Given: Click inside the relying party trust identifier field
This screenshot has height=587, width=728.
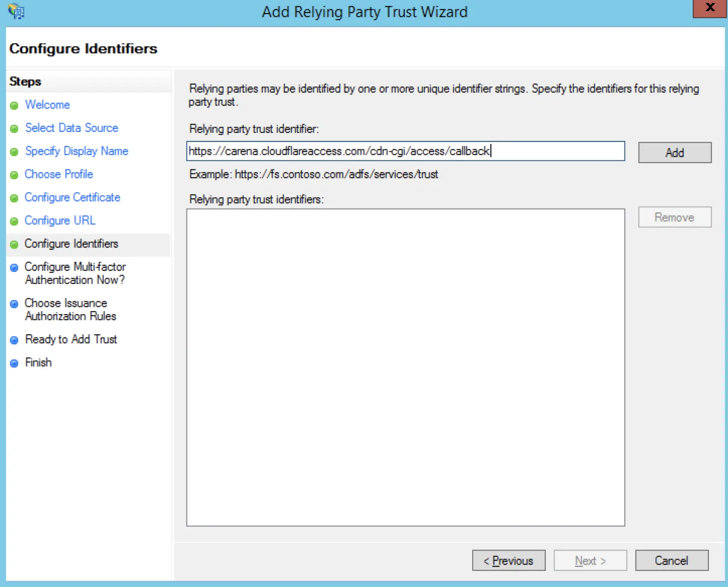Looking at the screenshot, I should point(406,152).
